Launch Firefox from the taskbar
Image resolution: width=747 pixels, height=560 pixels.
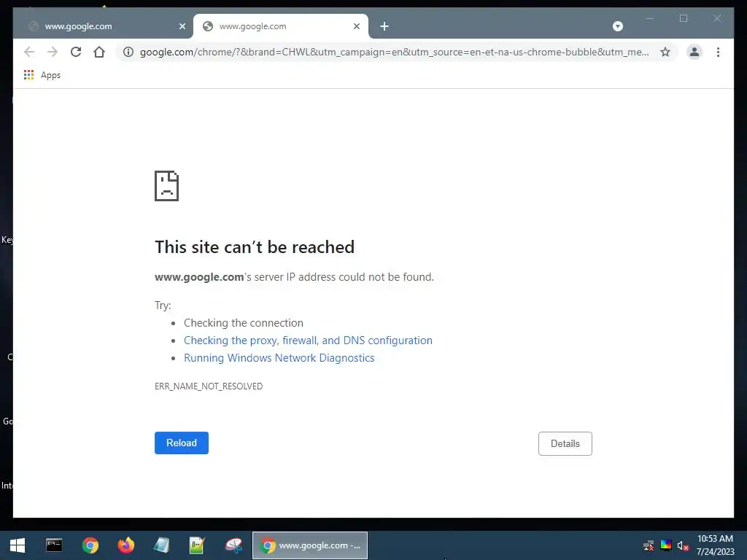(x=126, y=545)
